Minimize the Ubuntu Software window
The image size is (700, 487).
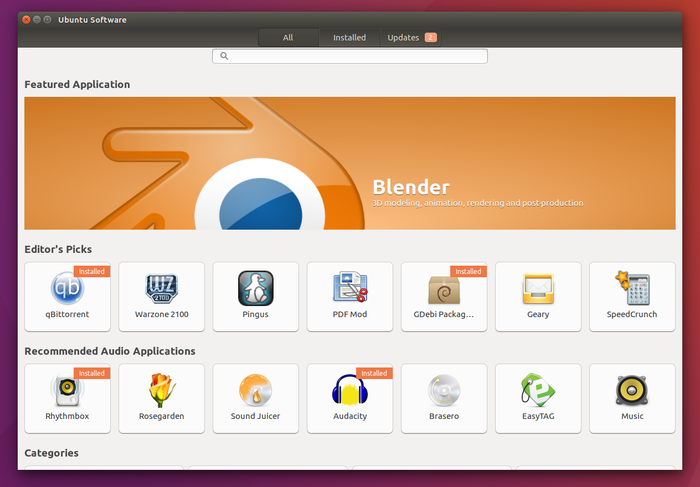pyautogui.click(x=37, y=20)
